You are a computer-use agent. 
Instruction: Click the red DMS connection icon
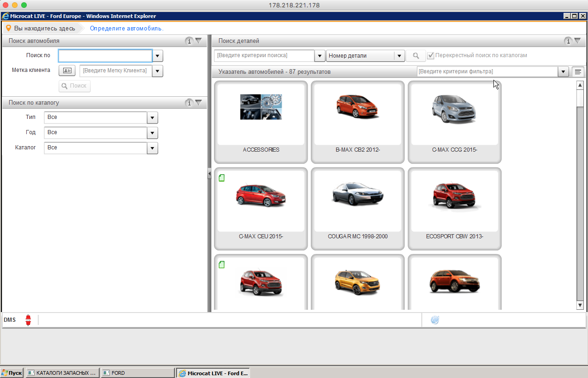[x=28, y=320]
